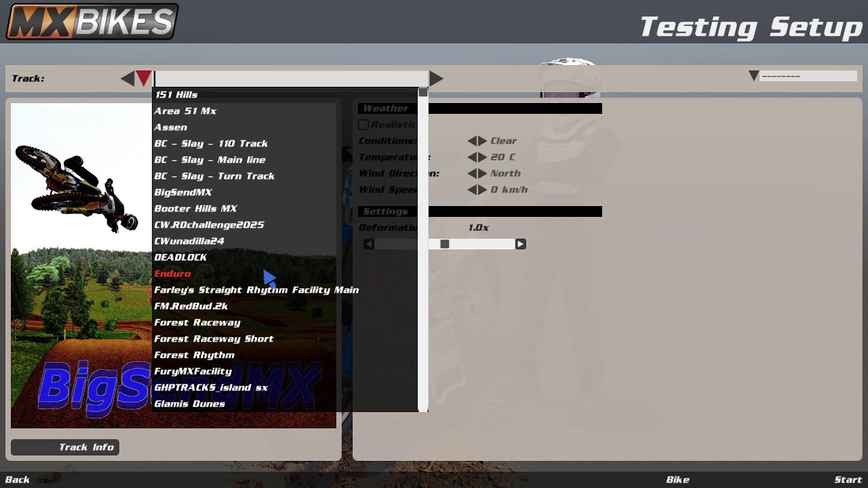Select DEADLOCK track
The height and width of the screenshot is (488, 868).
coord(180,258)
